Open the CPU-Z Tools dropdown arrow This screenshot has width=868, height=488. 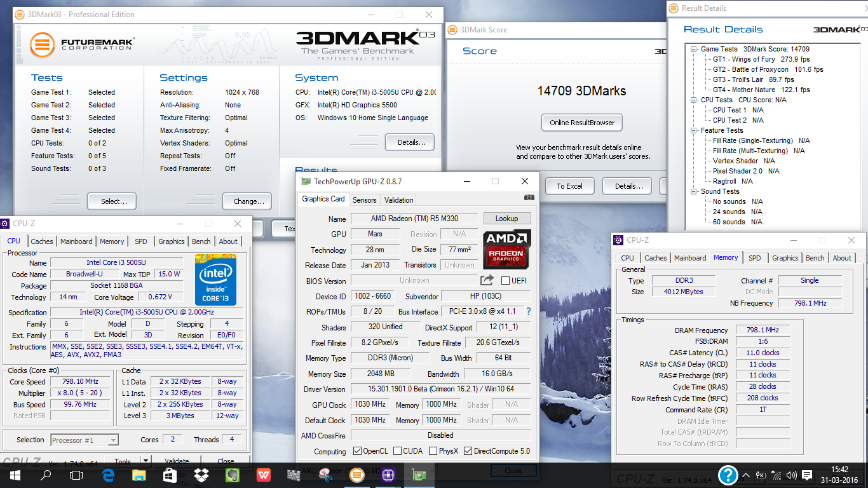146,461
